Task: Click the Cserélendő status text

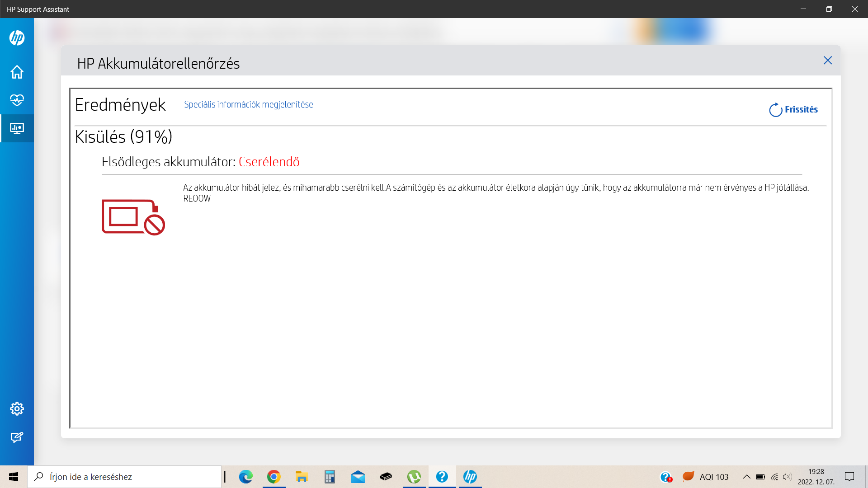Action: click(269, 162)
